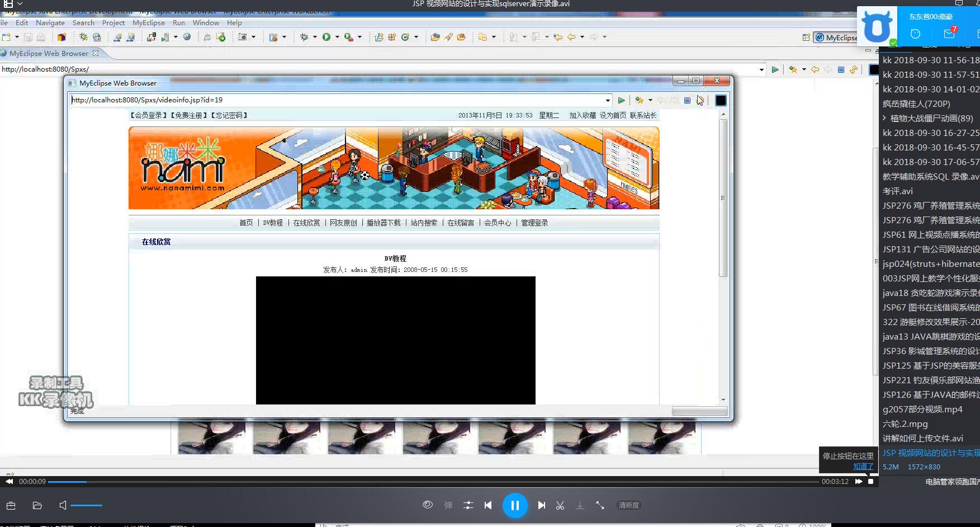Open the Search menu
The image size is (980, 527).
pyautogui.click(x=83, y=23)
